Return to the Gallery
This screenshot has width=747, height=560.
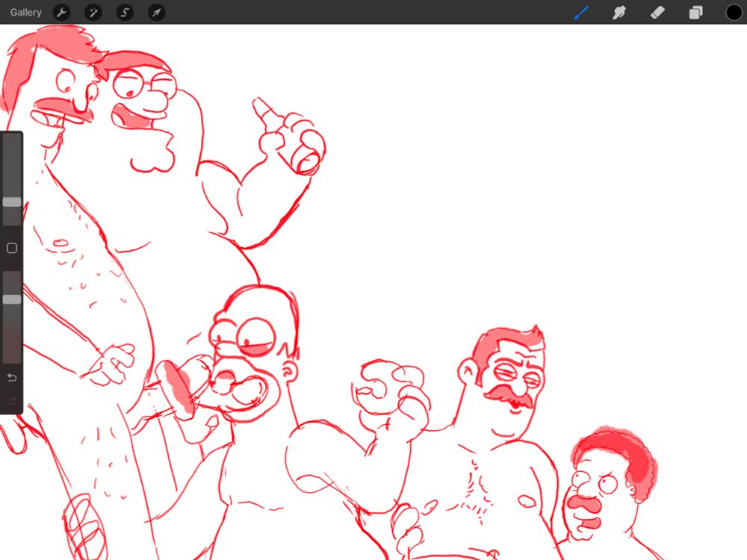pos(25,13)
